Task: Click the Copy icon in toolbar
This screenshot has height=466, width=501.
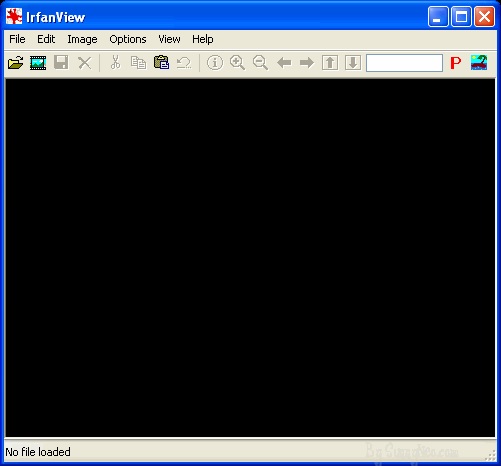Action: pyautogui.click(x=138, y=63)
